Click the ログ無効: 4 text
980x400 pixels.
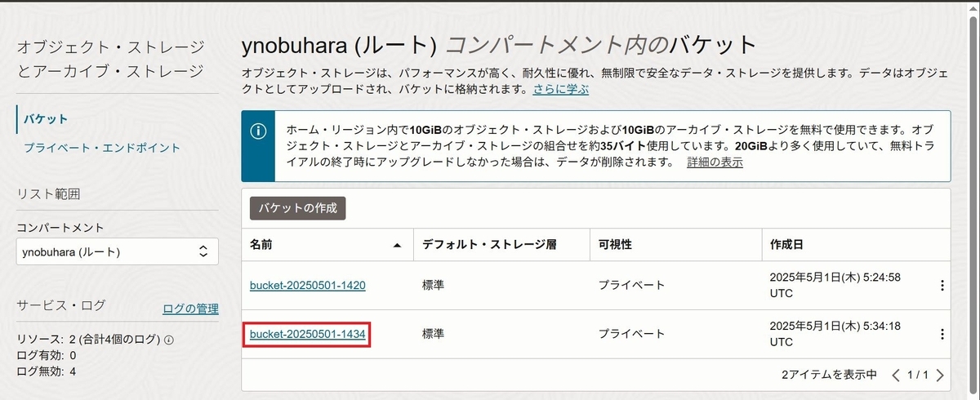[x=47, y=371]
